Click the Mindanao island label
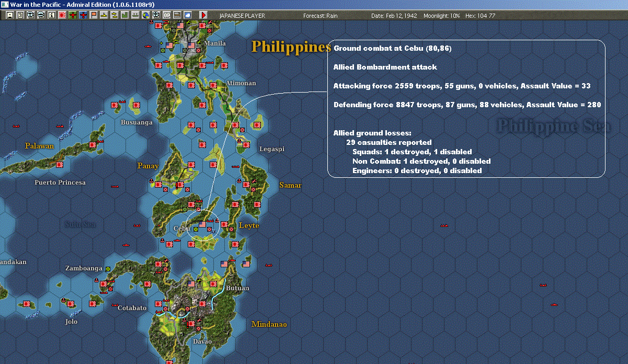 (x=269, y=324)
